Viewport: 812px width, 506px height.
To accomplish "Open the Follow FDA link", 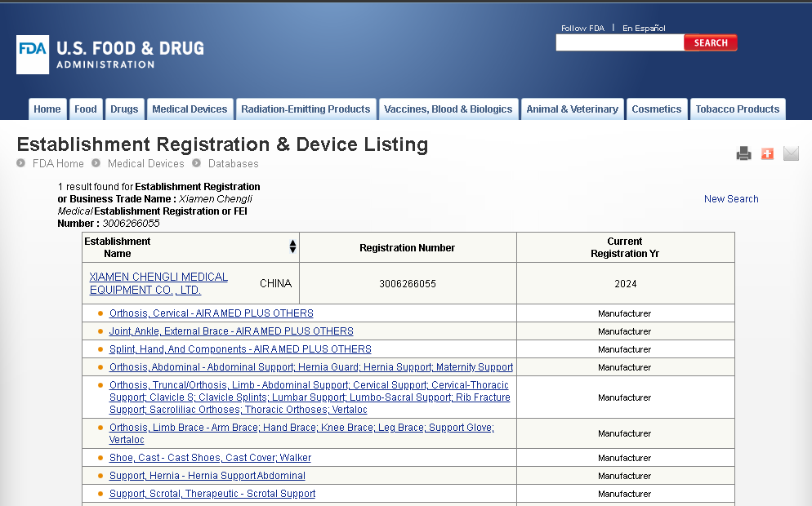I will [582, 28].
